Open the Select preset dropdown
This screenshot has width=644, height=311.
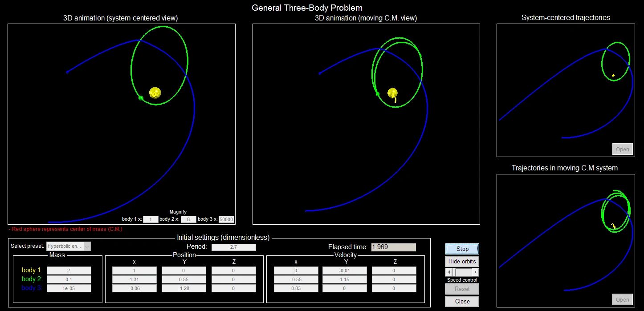(x=87, y=246)
